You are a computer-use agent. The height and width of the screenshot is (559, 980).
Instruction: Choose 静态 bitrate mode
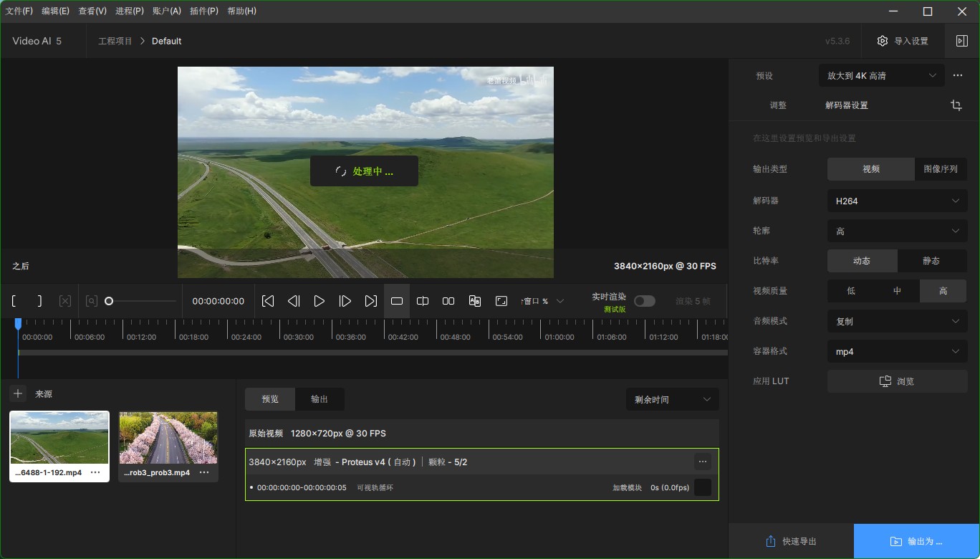pyautogui.click(x=931, y=261)
